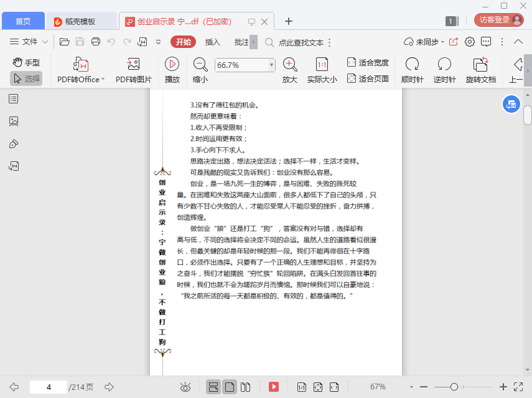
Task: Open the 66.7% zoom level dropdown
Action: (x=271, y=65)
